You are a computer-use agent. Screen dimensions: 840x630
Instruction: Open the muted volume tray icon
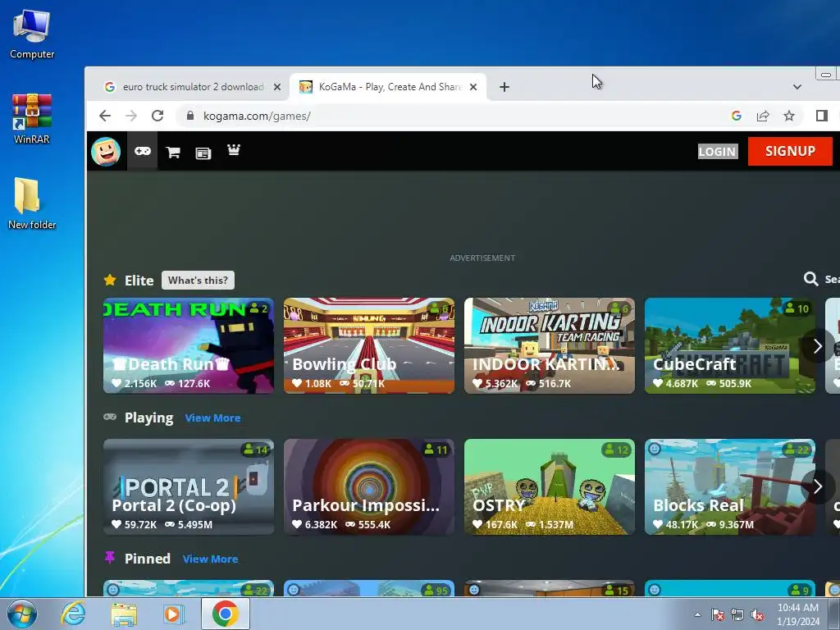(x=757, y=614)
